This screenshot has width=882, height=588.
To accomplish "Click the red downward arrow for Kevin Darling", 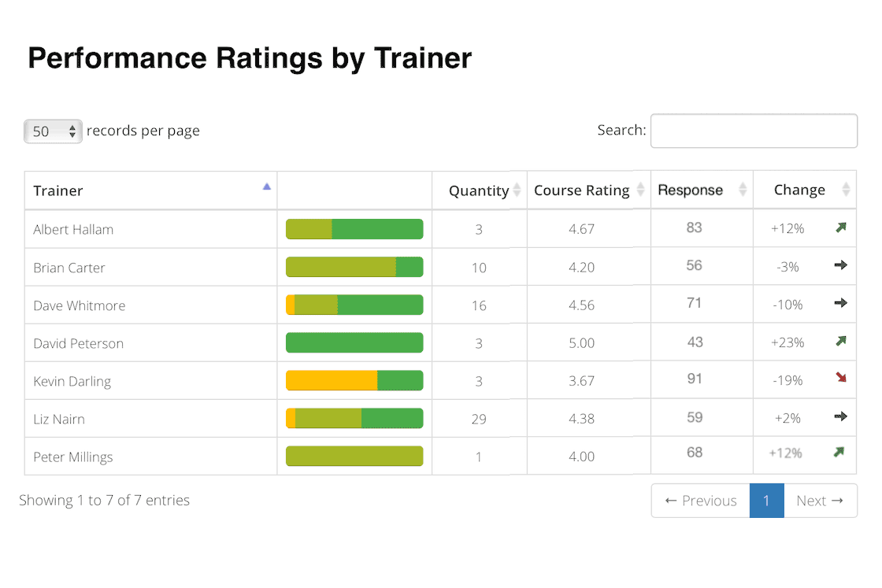I will click(x=841, y=379).
